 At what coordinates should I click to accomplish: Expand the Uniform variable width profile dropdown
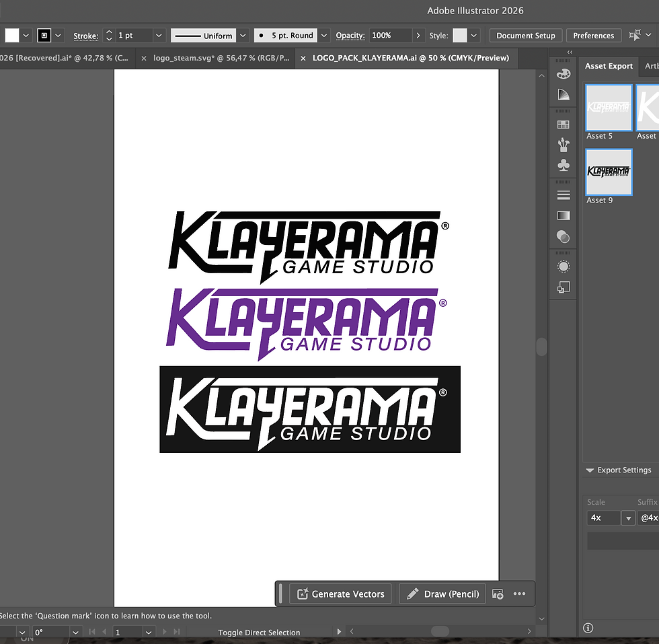click(243, 36)
